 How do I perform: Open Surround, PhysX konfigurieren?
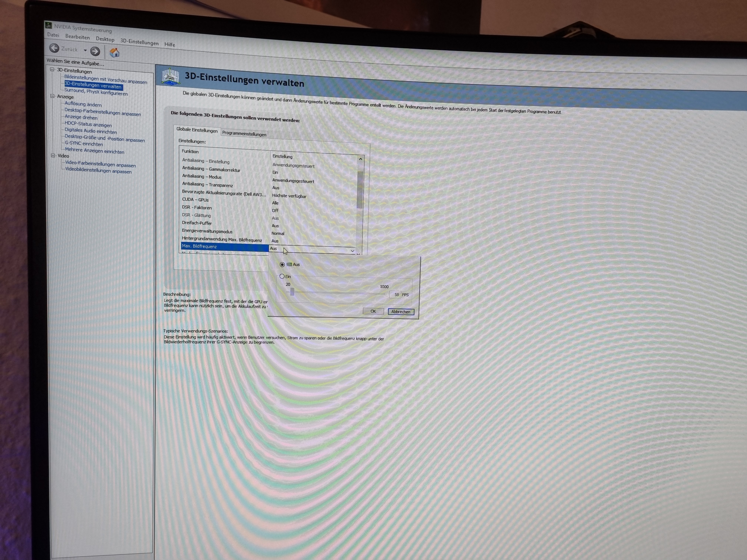96,92
